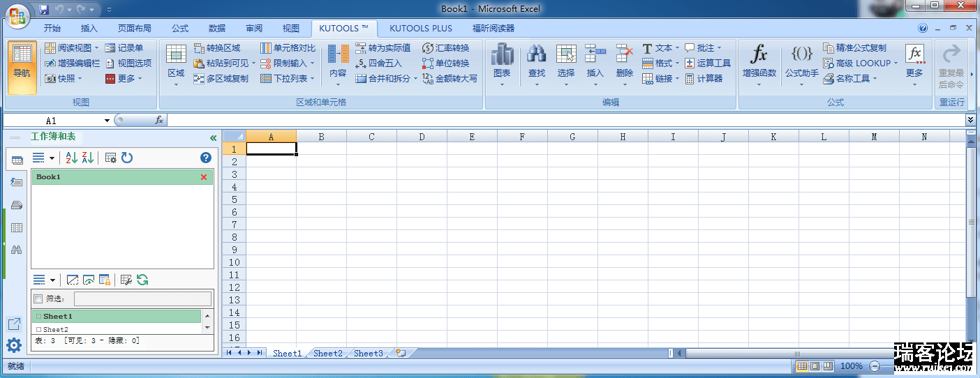
Task: Open the Name Box dropdown arrow
Action: click(x=107, y=121)
